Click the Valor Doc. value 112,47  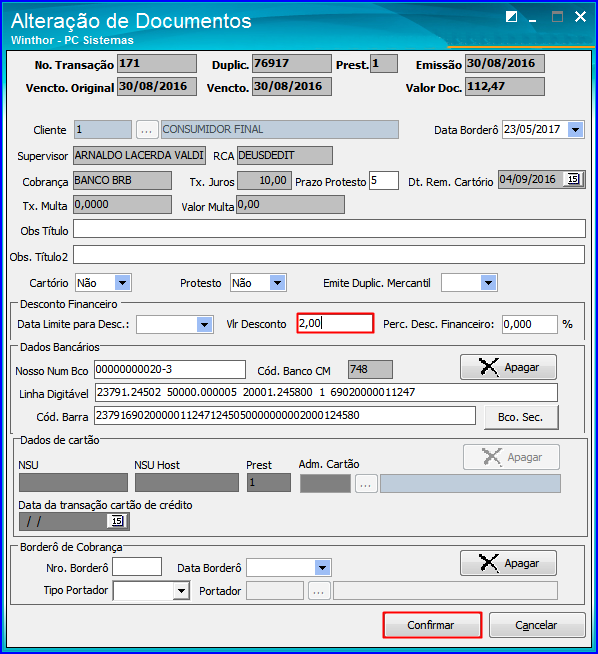(x=505, y=86)
